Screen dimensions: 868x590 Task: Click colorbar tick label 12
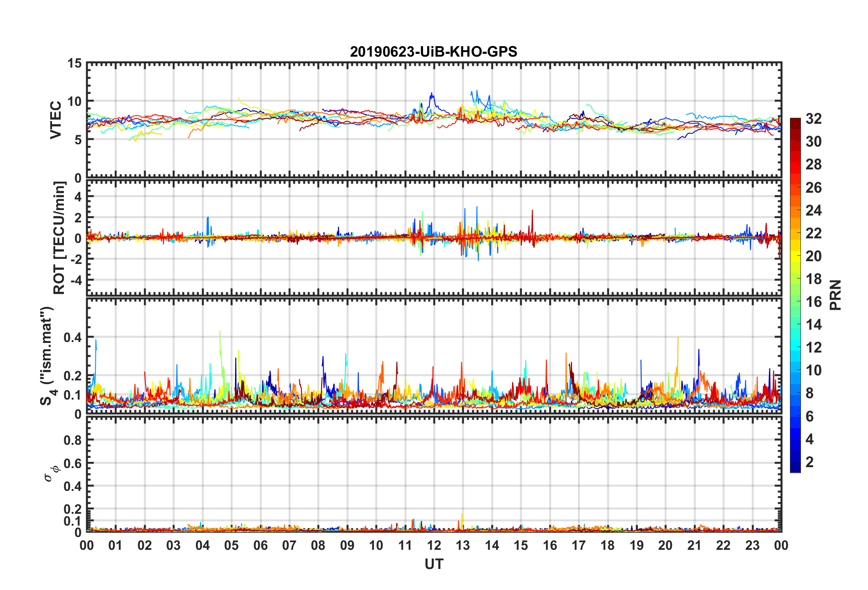pyautogui.click(x=813, y=348)
